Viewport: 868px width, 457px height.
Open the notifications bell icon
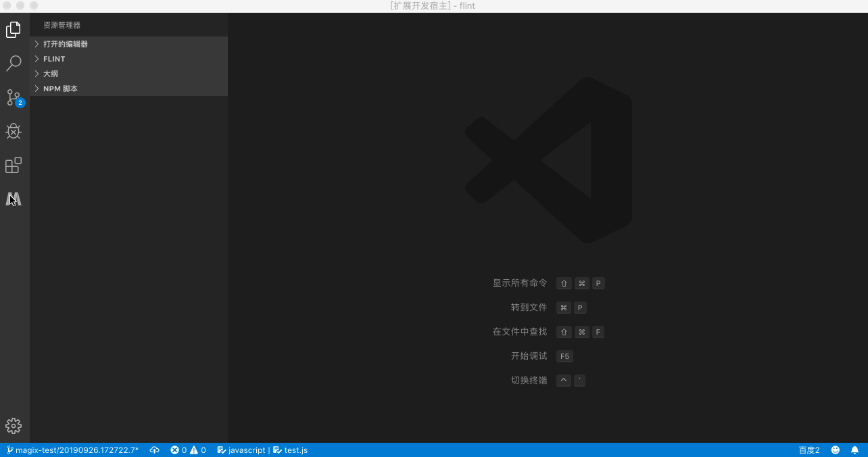point(854,450)
